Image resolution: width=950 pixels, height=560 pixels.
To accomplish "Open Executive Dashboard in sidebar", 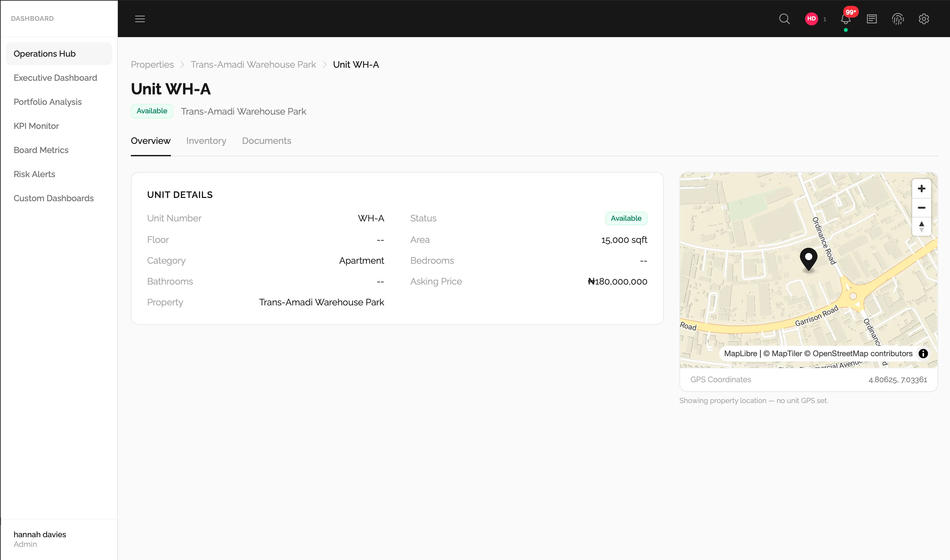I will [59, 78].
